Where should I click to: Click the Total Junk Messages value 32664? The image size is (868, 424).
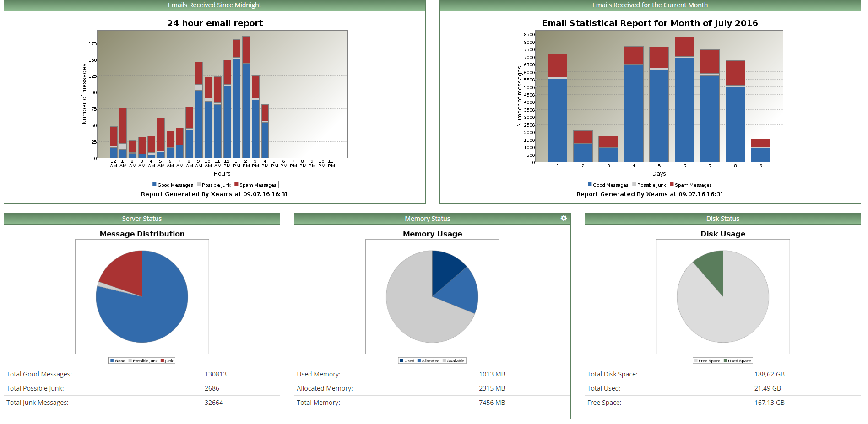pos(214,403)
